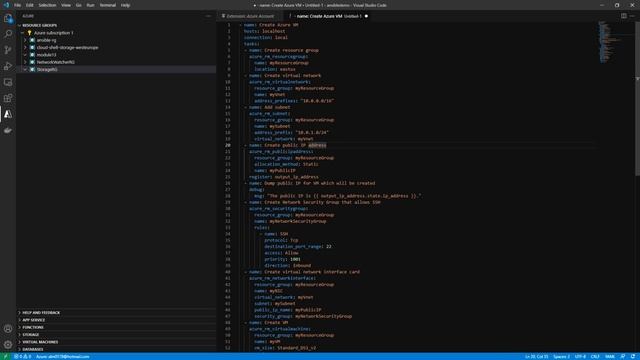This screenshot has width=640, height=360.
Task: Select the module13 tree item
Action: coord(116,55)
